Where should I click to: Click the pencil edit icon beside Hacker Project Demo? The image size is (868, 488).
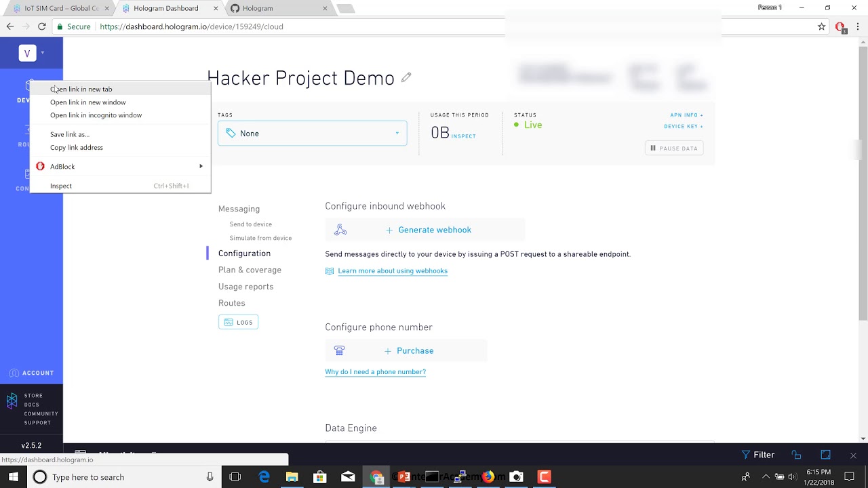coord(406,77)
